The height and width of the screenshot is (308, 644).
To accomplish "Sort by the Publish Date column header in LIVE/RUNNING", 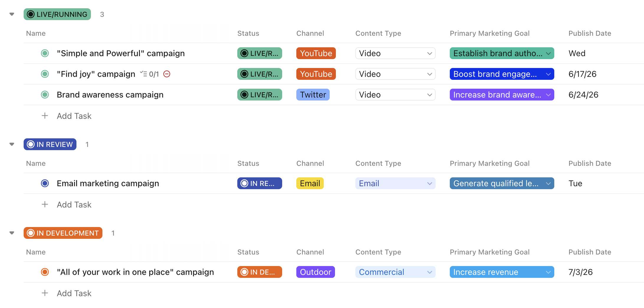I will point(590,33).
